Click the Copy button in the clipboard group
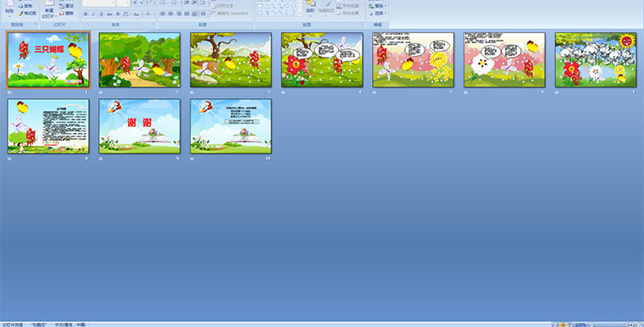 [25, 6]
